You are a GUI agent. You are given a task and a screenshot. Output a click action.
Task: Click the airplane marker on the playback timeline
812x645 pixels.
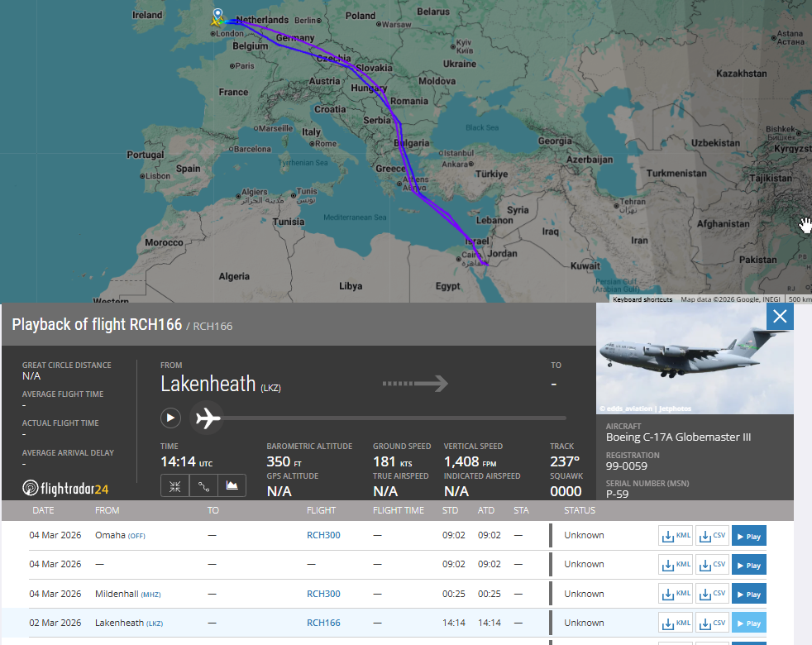click(208, 418)
